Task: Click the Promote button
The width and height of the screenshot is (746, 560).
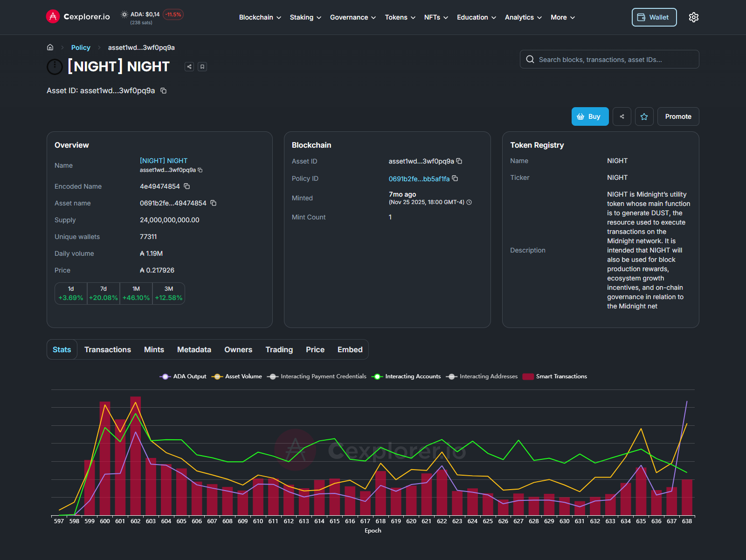Action: coord(678,116)
